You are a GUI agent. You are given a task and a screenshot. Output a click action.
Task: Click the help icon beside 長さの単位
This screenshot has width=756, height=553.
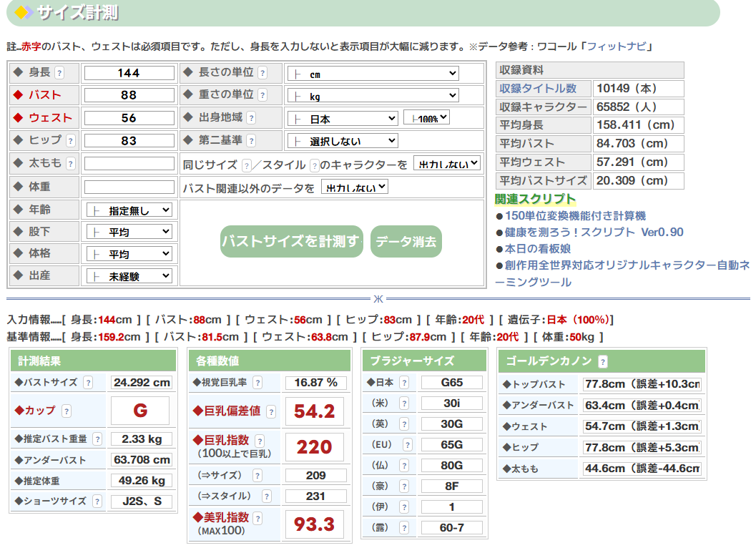(x=262, y=73)
